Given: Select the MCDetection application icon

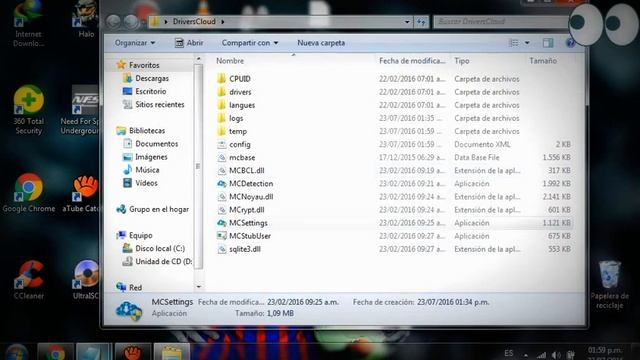Looking at the screenshot, I should [x=221, y=183].
